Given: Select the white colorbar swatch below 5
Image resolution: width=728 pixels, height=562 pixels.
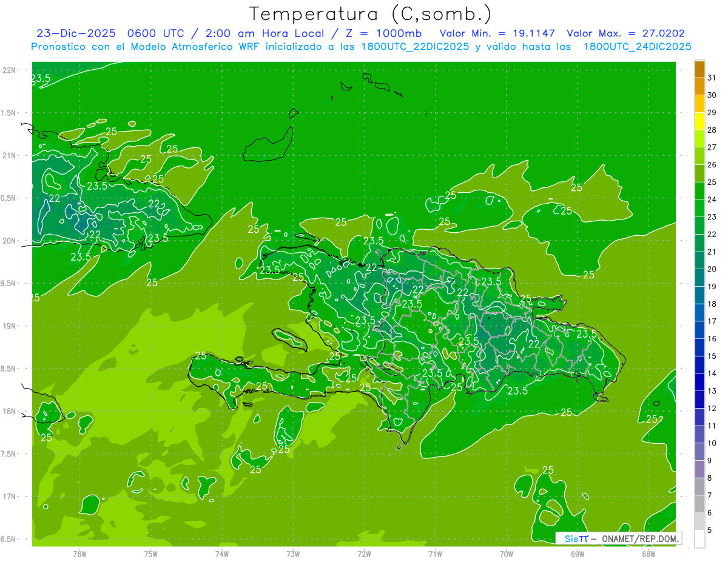Looking at the screenshot, I should (x=699, y=539).
